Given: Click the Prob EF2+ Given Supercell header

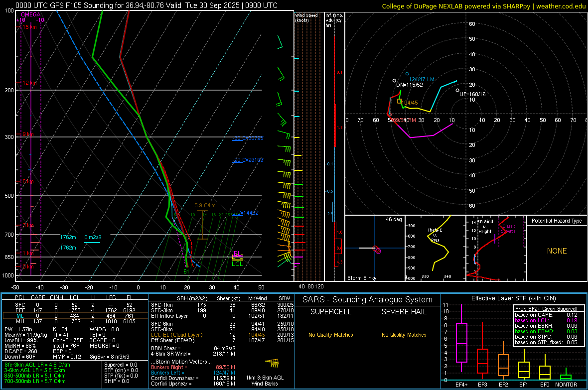Looking at the screenshot, I should click(x=546, y=309).
